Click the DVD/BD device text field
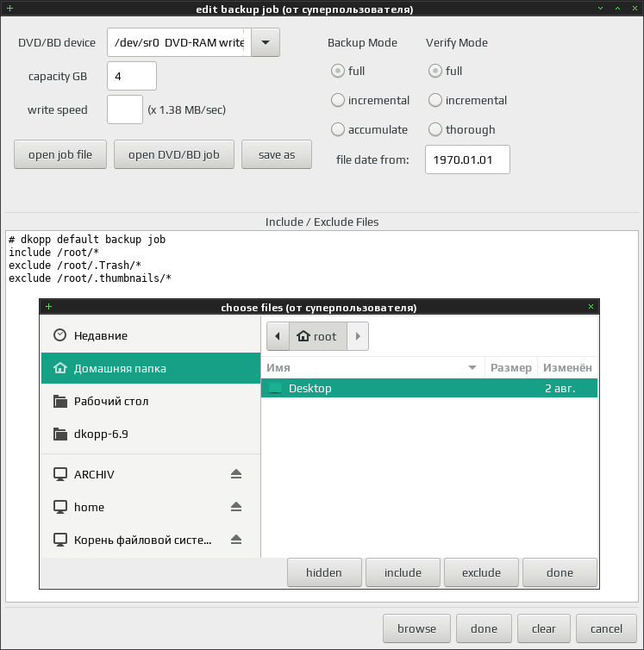Screen dimensions: 644x650 pos(179,42)
